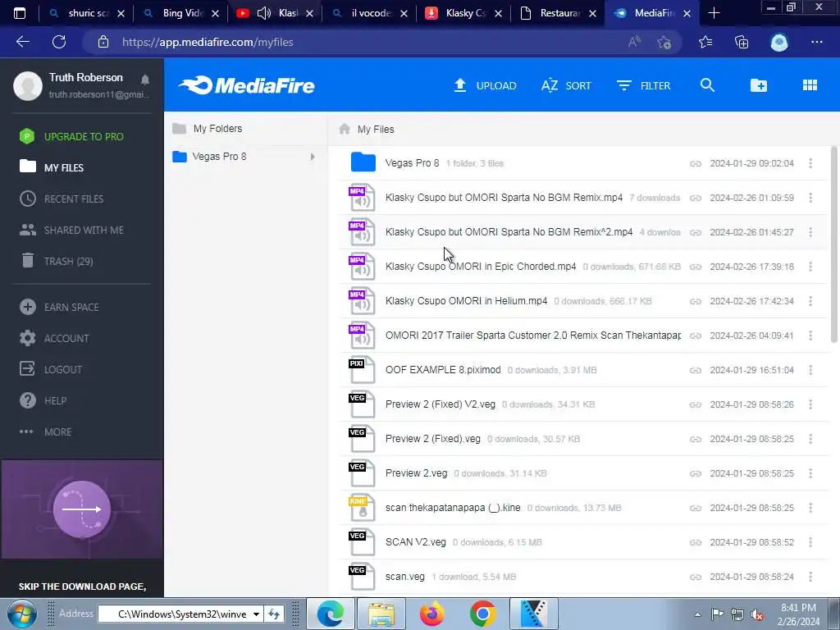Refresh the page with reload icon
Screen dimensions: 840x630
click(x=59, y=42)
